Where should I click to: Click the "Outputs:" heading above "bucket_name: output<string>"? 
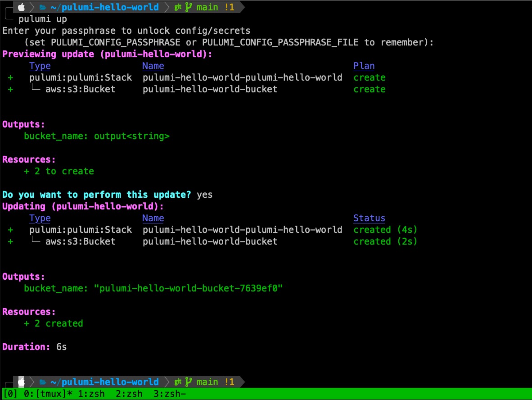coord(24,124)
